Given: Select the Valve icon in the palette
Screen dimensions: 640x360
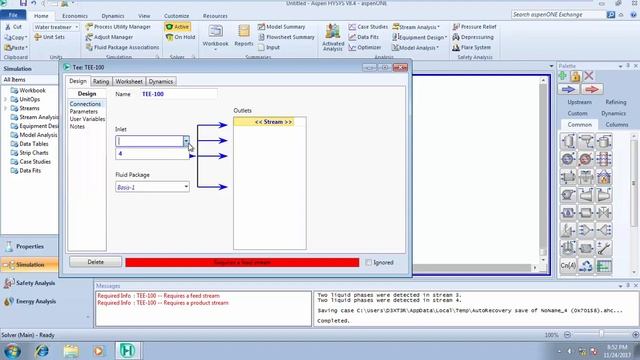Looking at the screenshot, I should click(604, 212).
